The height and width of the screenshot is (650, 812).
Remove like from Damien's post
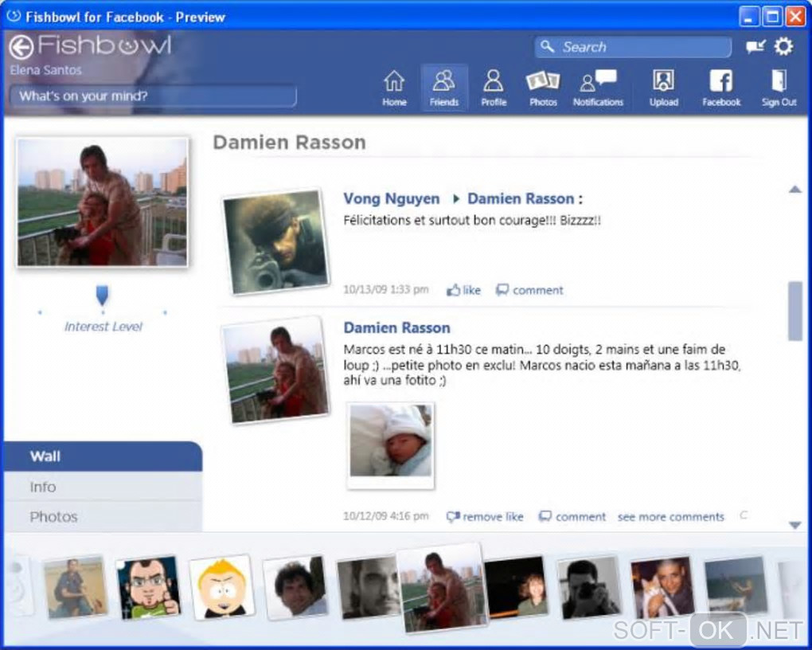485,516
